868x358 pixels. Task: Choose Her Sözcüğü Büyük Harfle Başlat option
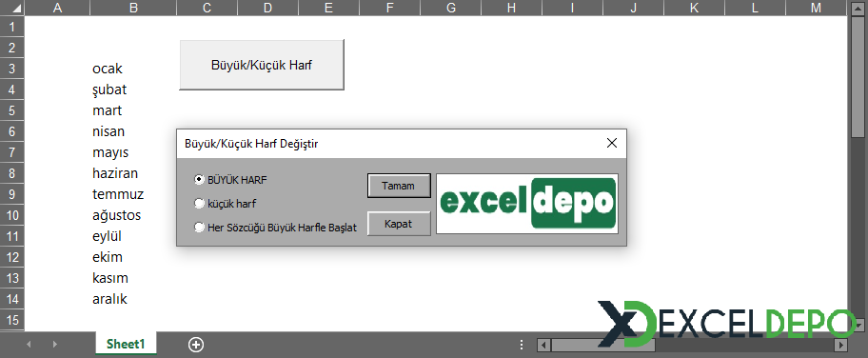[276, 228]
